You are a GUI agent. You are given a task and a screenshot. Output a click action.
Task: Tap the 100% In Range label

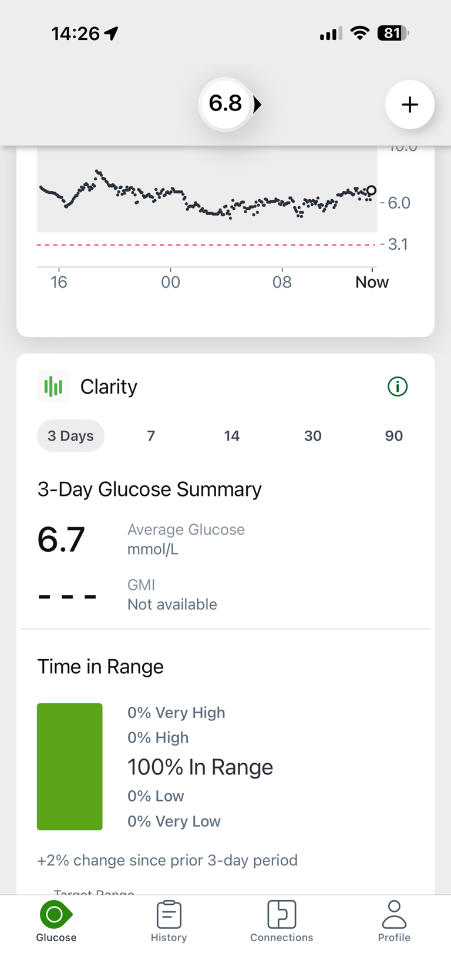click(200, 767)
